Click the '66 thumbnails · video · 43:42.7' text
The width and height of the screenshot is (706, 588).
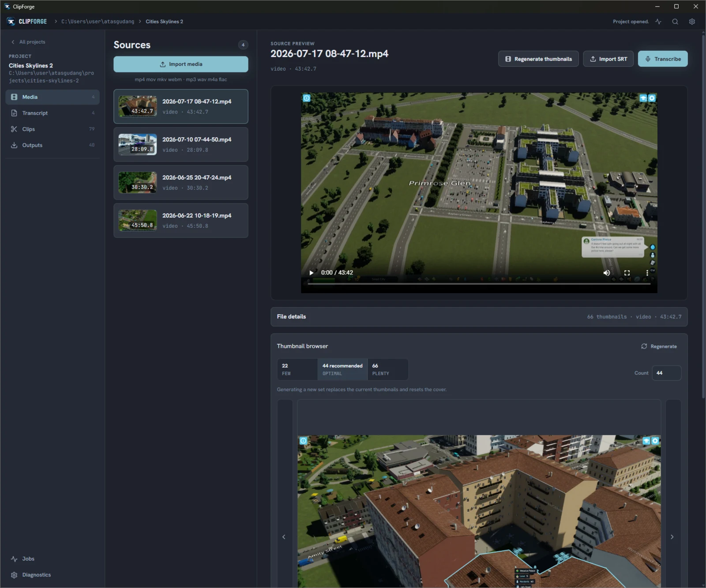(x=634, y=317)
